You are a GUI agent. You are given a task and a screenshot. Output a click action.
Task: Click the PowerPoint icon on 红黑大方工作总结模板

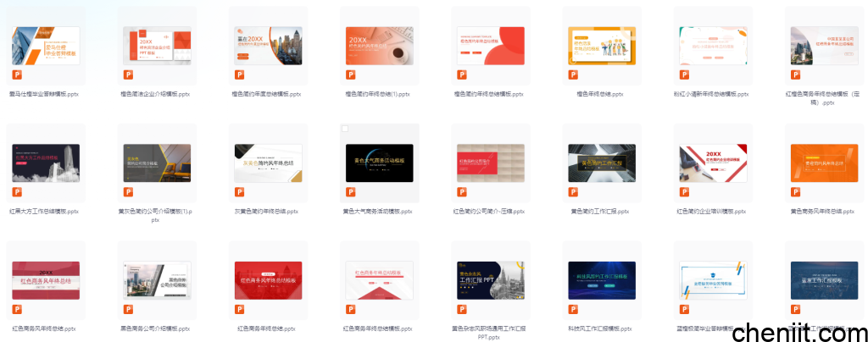[x=15, y=192]
